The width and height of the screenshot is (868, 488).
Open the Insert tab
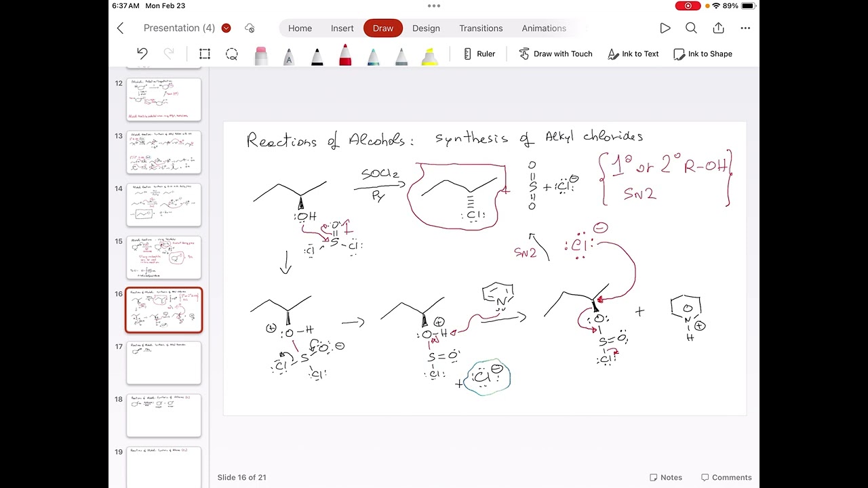[342, 28]
